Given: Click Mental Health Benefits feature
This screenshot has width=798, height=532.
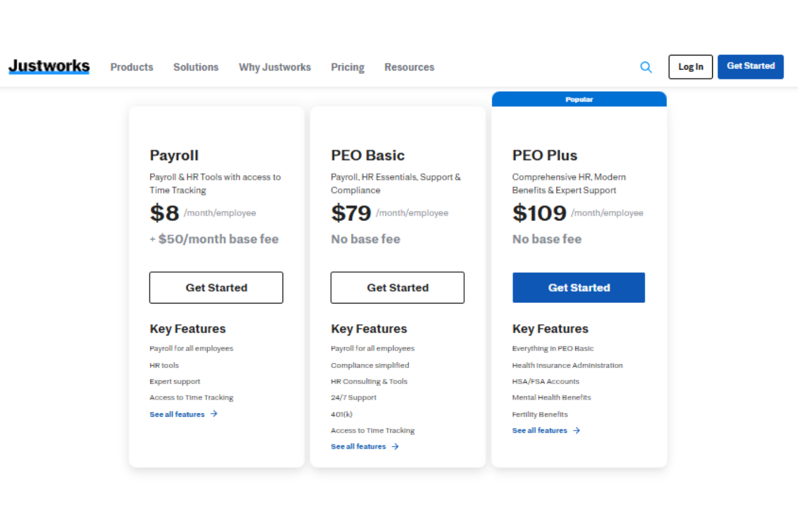Looking at the screenshot, I should point(552,397).
